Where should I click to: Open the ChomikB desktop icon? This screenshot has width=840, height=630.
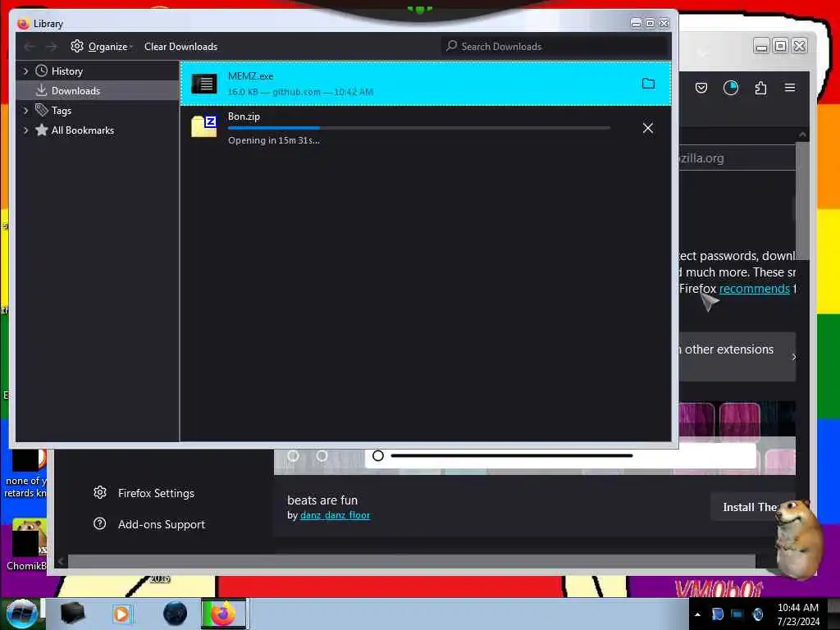25,545
